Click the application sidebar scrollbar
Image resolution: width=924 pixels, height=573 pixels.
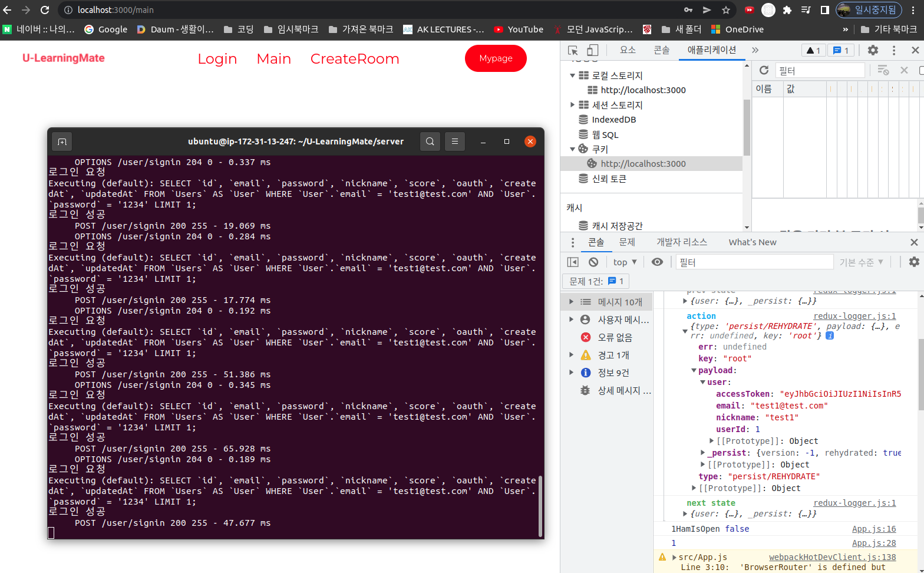coord(747,127)
